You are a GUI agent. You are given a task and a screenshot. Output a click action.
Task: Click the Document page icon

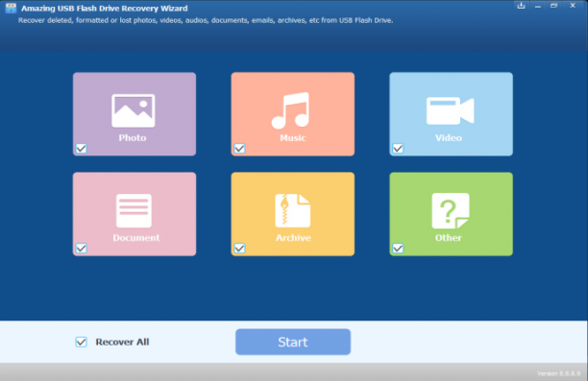click(134, 210)
